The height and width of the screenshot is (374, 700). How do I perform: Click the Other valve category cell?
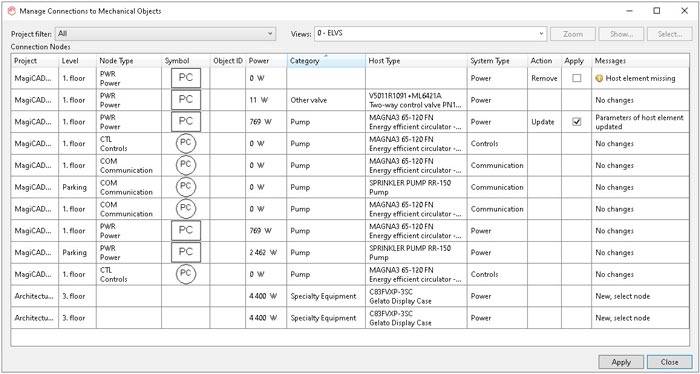(326, 100)
